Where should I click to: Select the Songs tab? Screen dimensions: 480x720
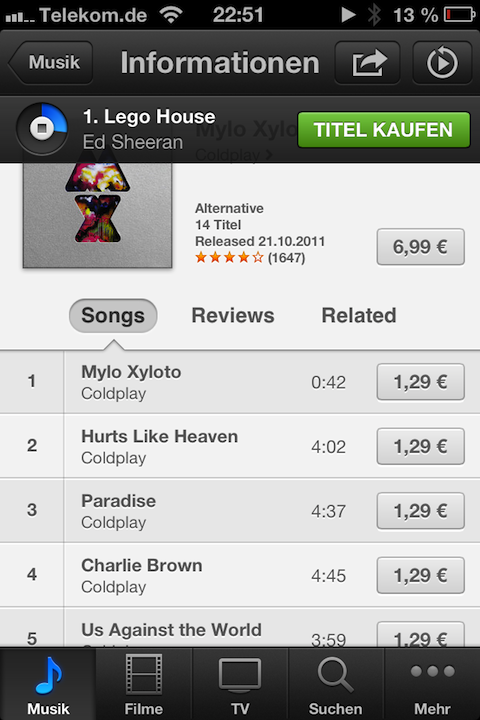click(113, 316)
